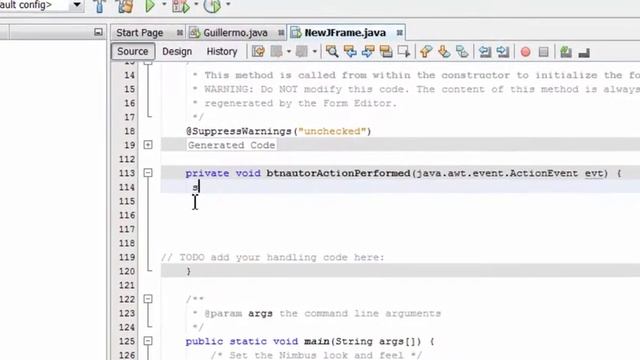Click the Comment code icon
The image size is (640, 360).
coord(566,52)
